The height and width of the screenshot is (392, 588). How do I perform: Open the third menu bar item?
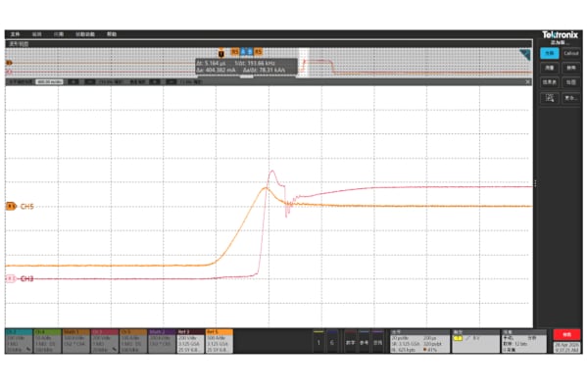58,34
